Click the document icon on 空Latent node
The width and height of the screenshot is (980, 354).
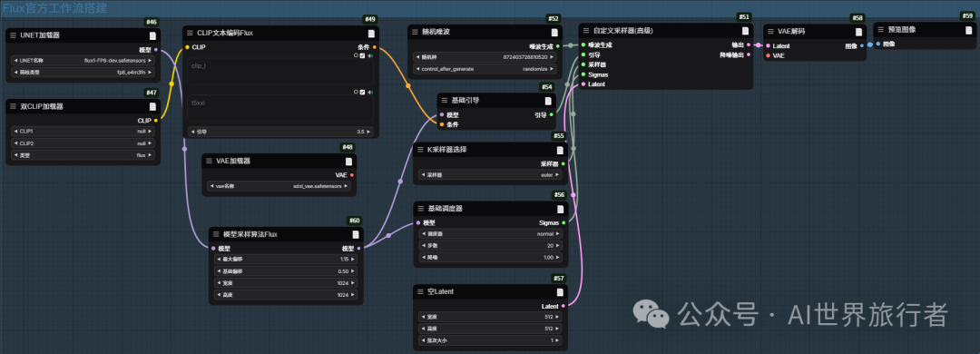tap(560, 291)
